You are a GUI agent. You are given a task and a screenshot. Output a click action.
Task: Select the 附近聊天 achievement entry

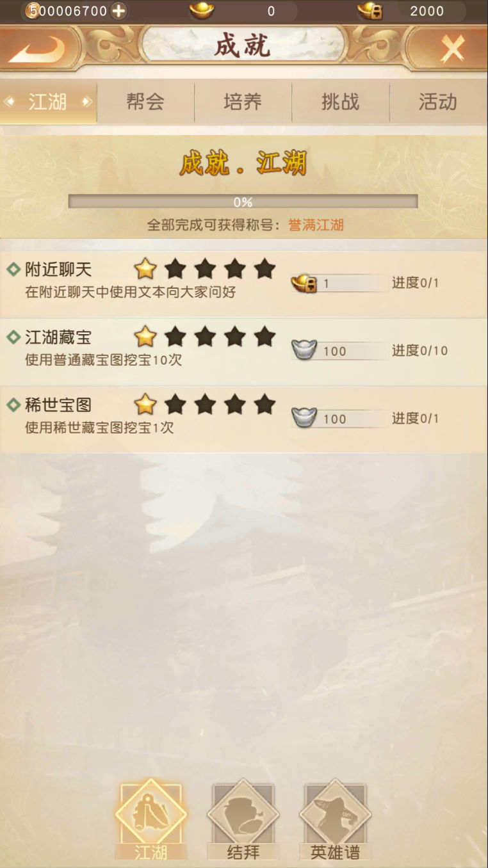coord(243,283)
